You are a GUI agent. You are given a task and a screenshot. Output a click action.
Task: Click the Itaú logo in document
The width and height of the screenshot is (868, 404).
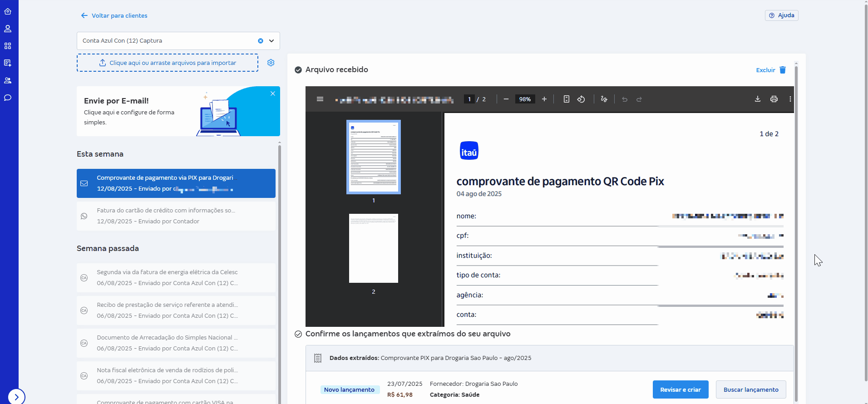pyautogui.click(x=469, y=151)
